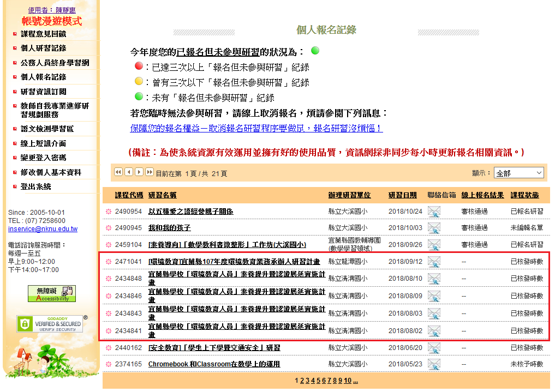Open 公務人員終身學習網 sidebar item
Image resolution: width=555 pixels, height=392 pixels.
pyautogui.click(x=55, y=63)
